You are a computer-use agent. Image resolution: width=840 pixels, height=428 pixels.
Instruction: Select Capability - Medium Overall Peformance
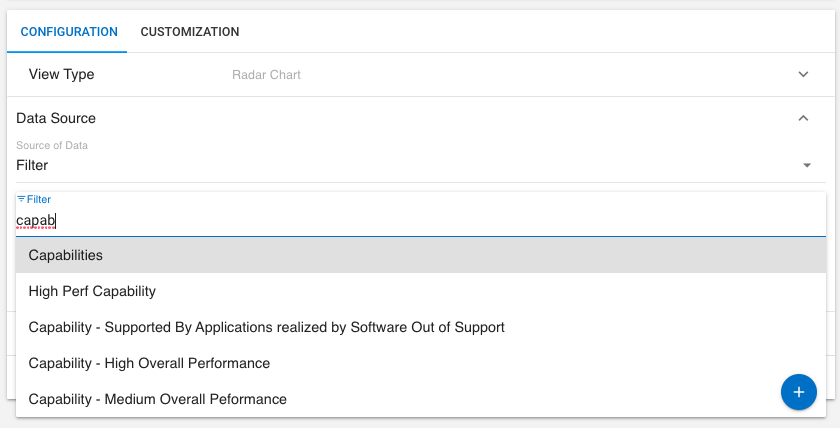[157, 399]
